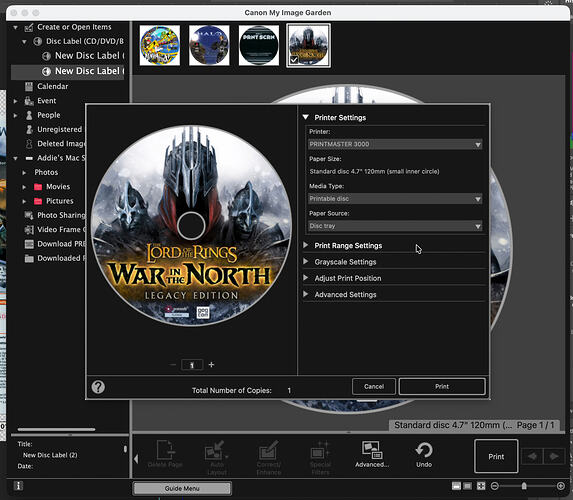The height and width of the screenshot is (500, 573).
Task: Select Photos in the sidebar
Action: pos(46,173)
